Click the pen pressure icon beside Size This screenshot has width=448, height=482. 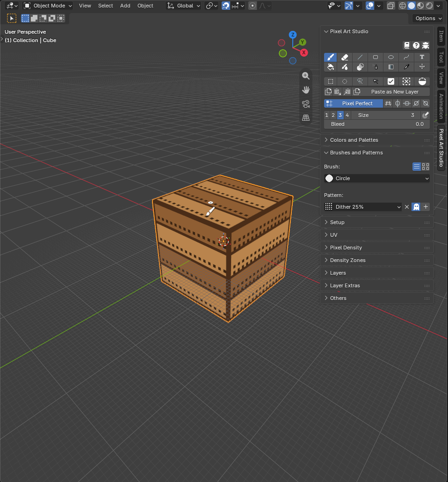(425, 115)
